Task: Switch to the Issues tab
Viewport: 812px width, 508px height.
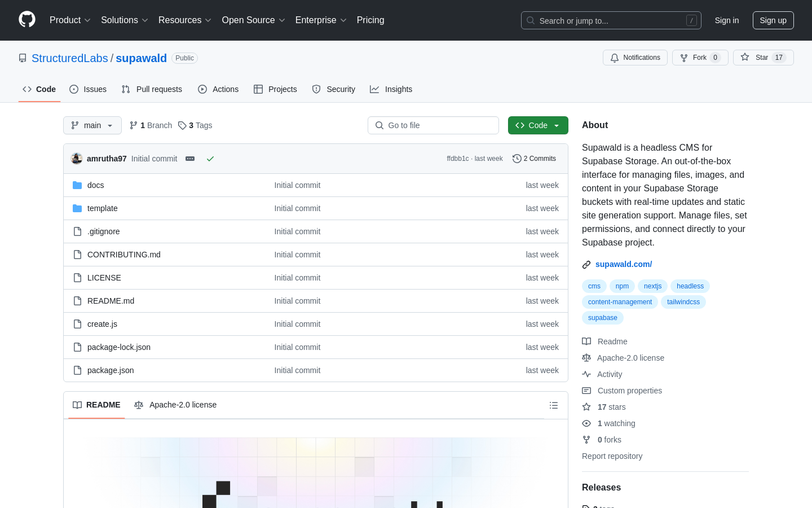Action: [x=88, y=89]
